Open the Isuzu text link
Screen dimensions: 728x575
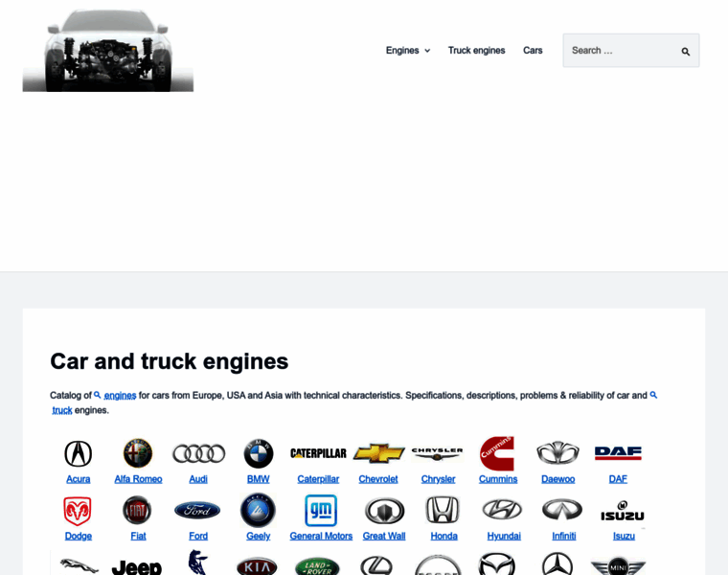[x=624, y=536]
